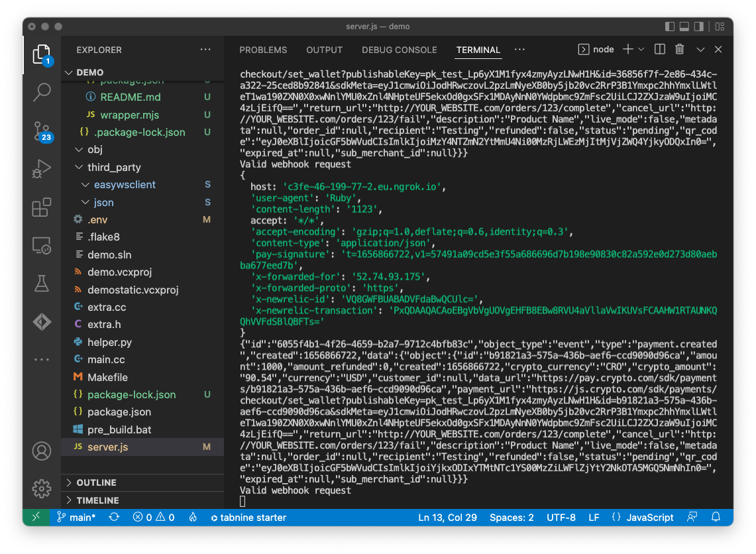Click the main* branch in status bar

point(76,518)
